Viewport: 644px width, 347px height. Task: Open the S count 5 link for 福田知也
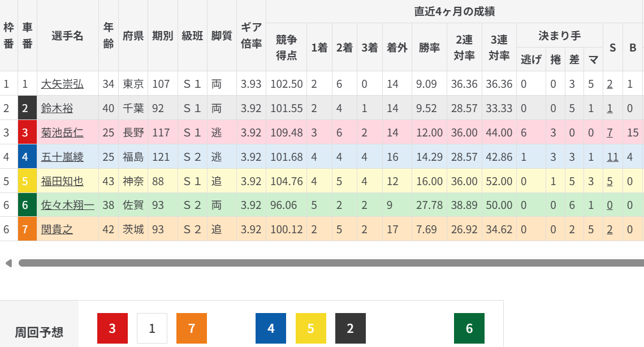[610, 181]
